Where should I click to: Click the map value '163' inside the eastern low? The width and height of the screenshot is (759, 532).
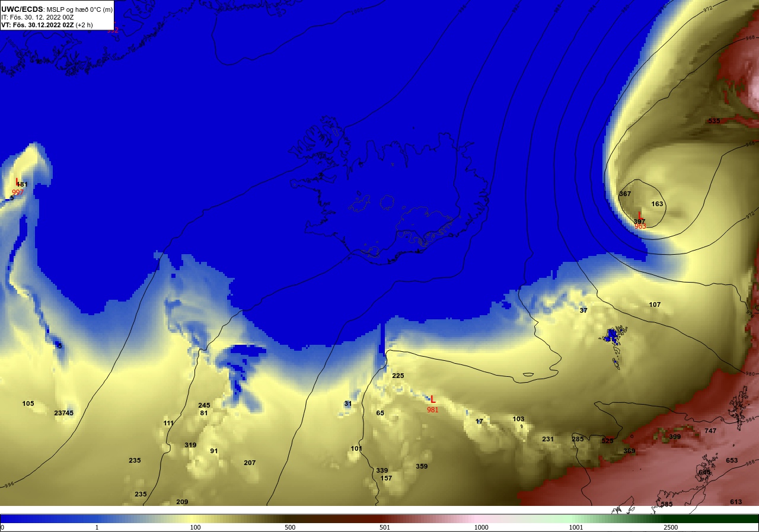click(x=657, y=204)
